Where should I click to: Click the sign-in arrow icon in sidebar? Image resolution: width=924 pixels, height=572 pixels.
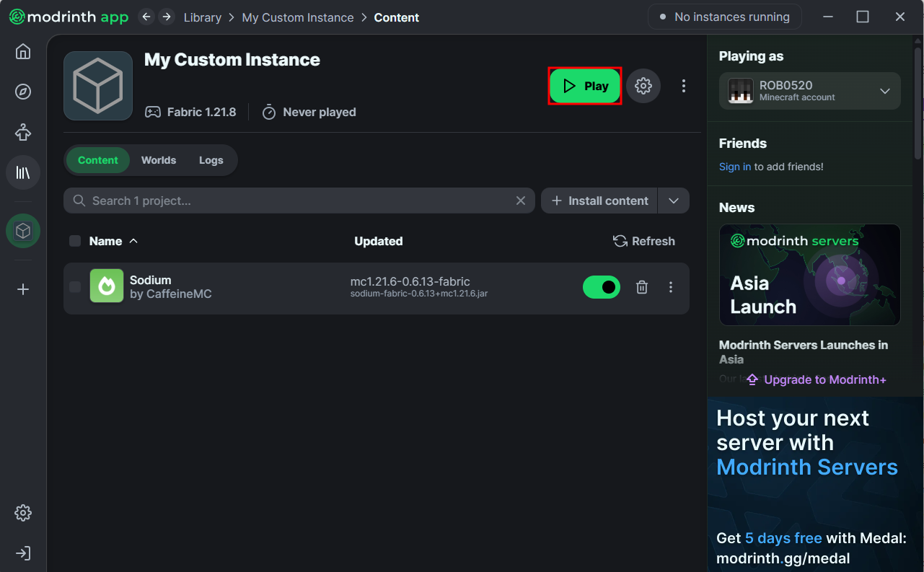(23, 553)
